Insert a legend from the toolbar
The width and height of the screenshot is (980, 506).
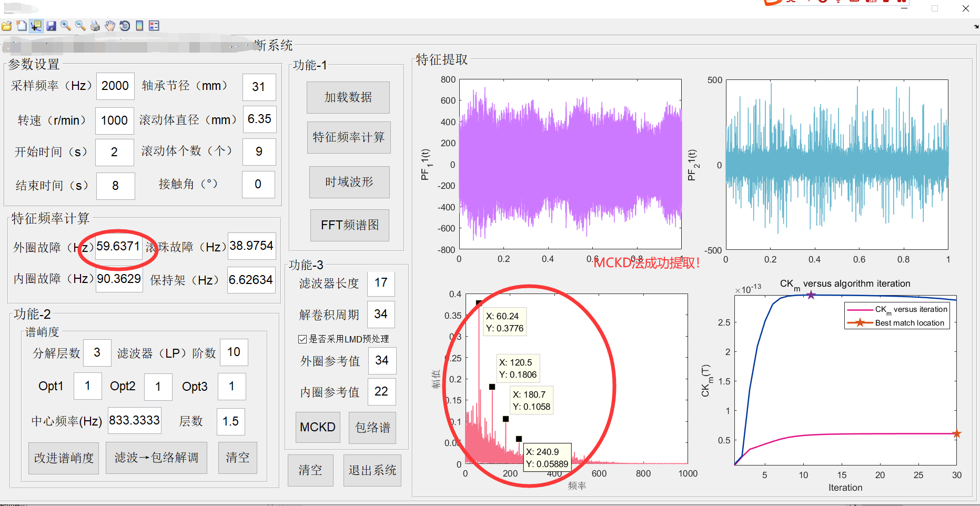click(x=154, y=26)
